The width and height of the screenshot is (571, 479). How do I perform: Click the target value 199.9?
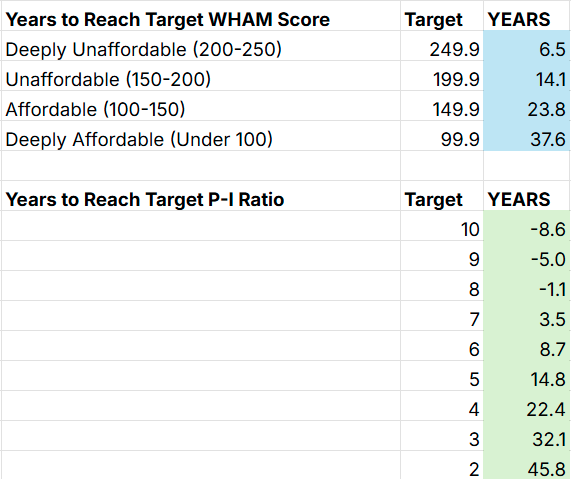[442, 76]
